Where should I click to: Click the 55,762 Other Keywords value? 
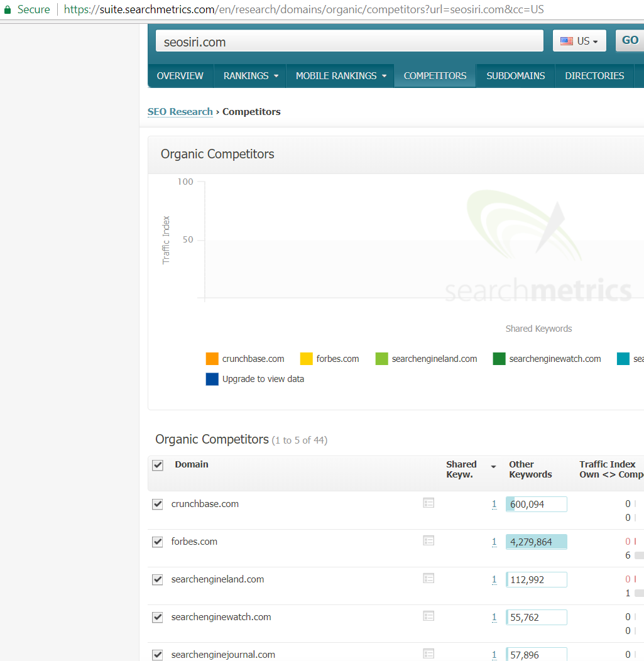(536, 617)
